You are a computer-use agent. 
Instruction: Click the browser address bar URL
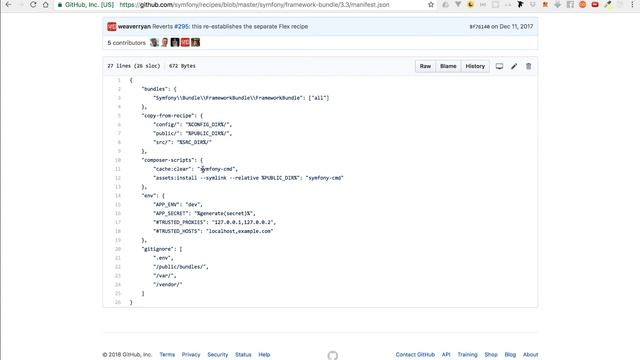tap(254, 5)
